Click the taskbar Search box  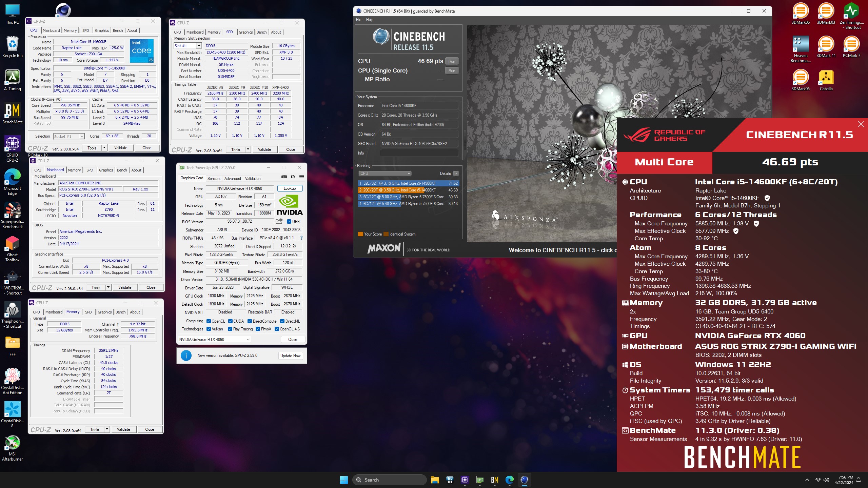pos(389,480)
